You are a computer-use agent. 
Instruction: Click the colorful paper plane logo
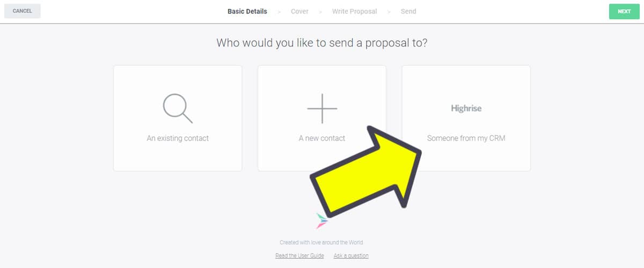[x=321, y=220]
